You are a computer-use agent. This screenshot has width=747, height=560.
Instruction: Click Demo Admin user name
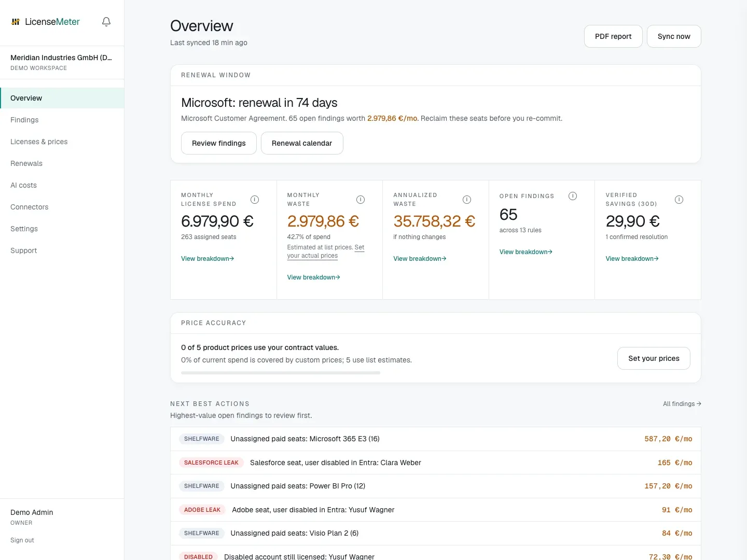[32, 512]
